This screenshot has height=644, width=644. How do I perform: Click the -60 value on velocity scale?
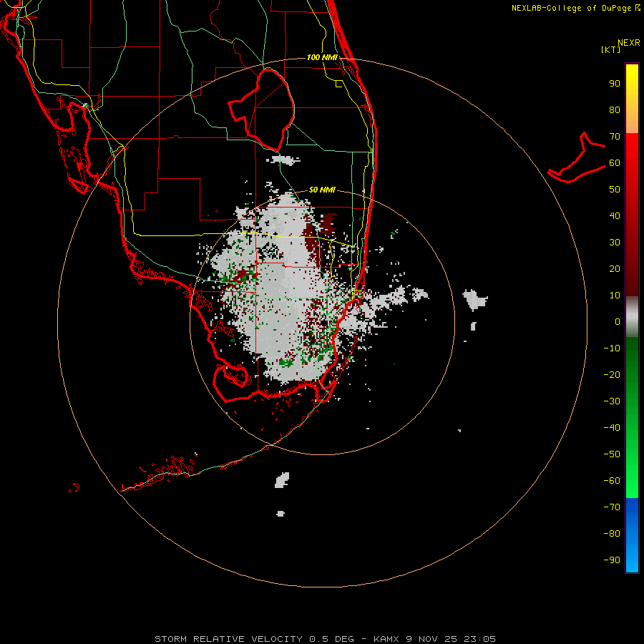[612, 481]
